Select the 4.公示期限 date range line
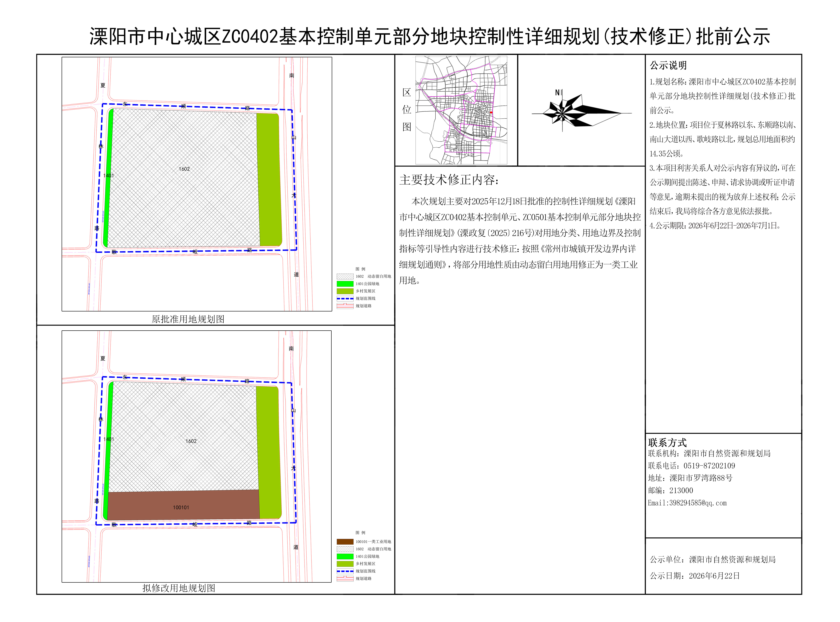This screenshot has height=622, width=840. [x=716, y=226]
